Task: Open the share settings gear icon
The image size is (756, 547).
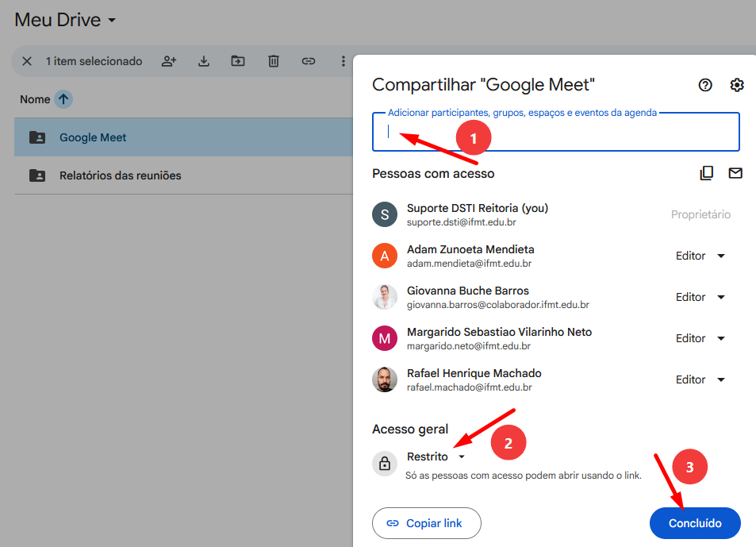Action: pos(737,86)
